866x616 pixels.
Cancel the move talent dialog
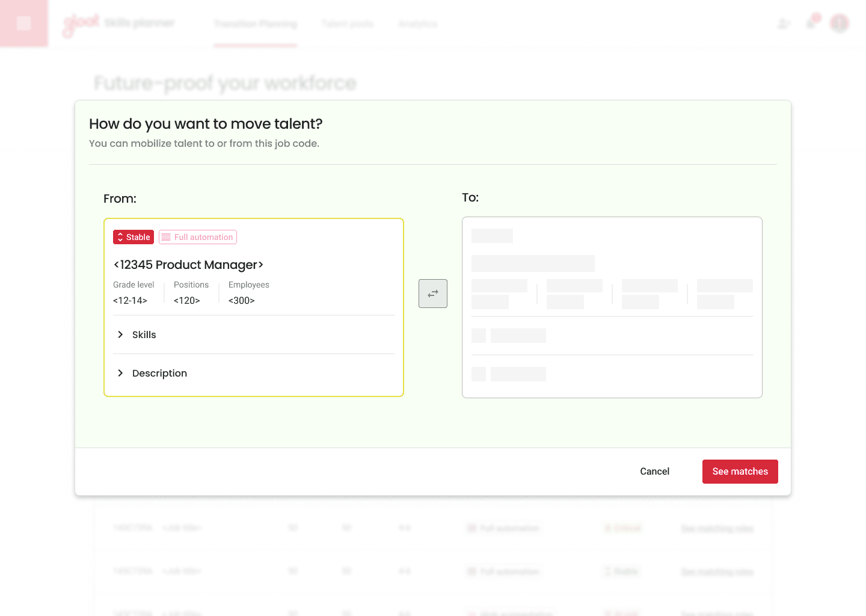click(654, 472)
